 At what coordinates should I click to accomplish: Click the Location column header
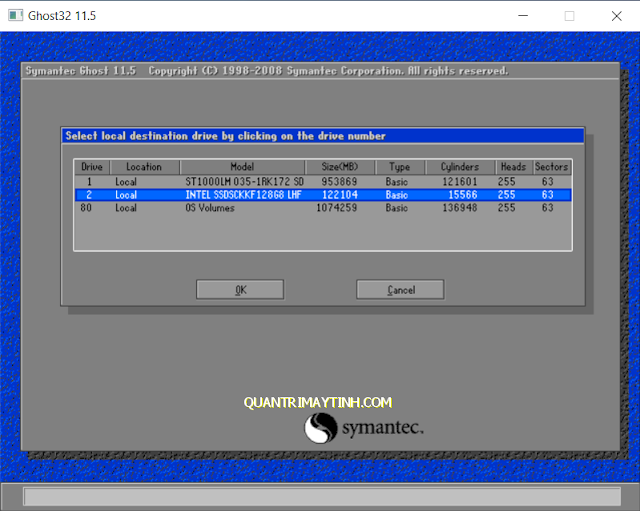pyautogui.click(x=144, y=167)
